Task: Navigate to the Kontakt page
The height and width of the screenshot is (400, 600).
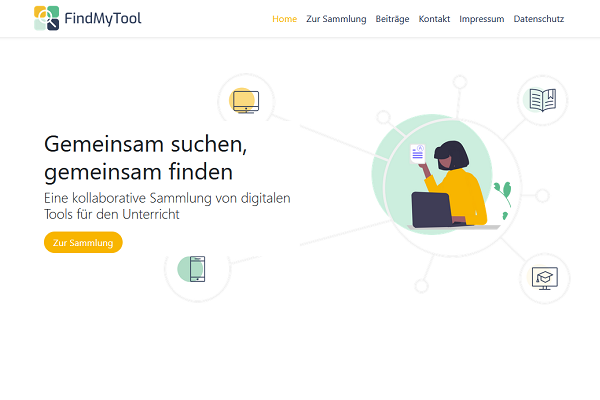Action: pyautogui.click(x=434, y=19)
